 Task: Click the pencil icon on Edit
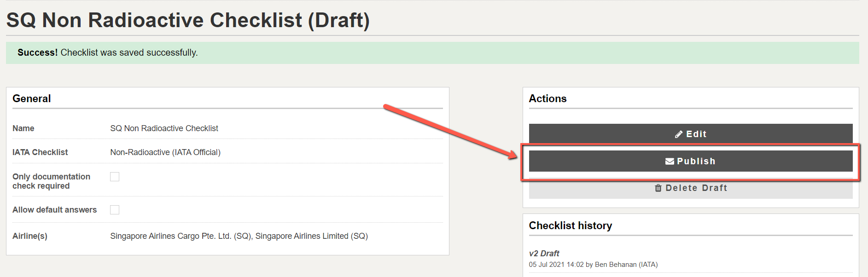tap(679, 134)
